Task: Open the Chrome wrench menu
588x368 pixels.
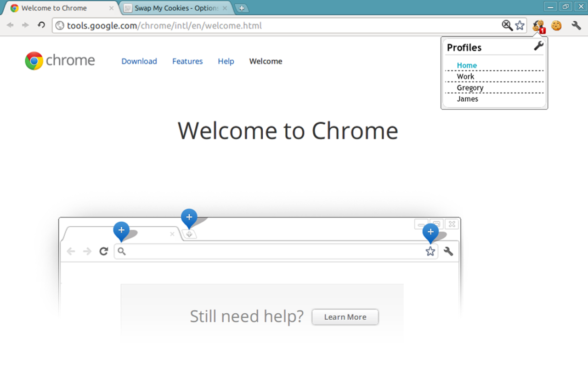Action: [577, 26]
